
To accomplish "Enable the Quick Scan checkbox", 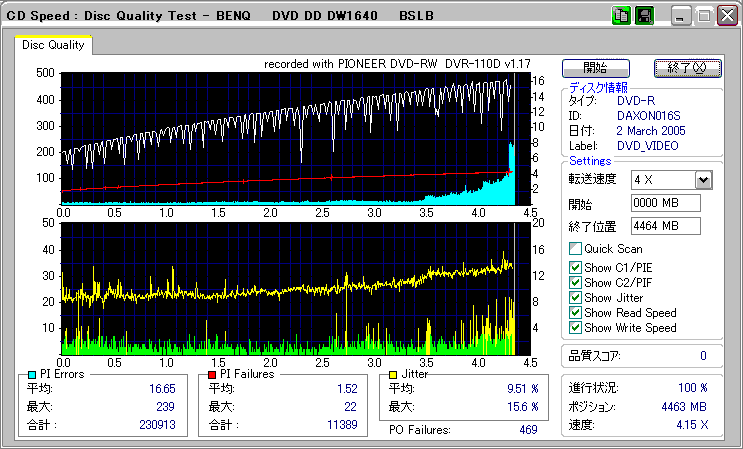I will (575, 249).
